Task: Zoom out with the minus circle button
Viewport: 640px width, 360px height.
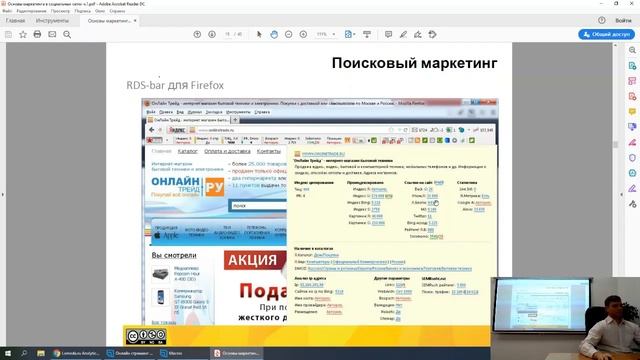Action: [x=289, y=34]
